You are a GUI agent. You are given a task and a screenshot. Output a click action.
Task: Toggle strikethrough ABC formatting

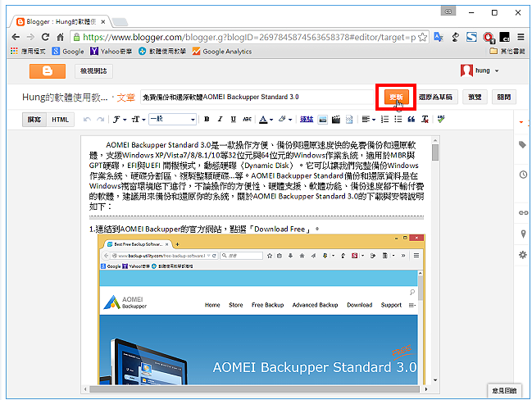(x=247, y=119)
